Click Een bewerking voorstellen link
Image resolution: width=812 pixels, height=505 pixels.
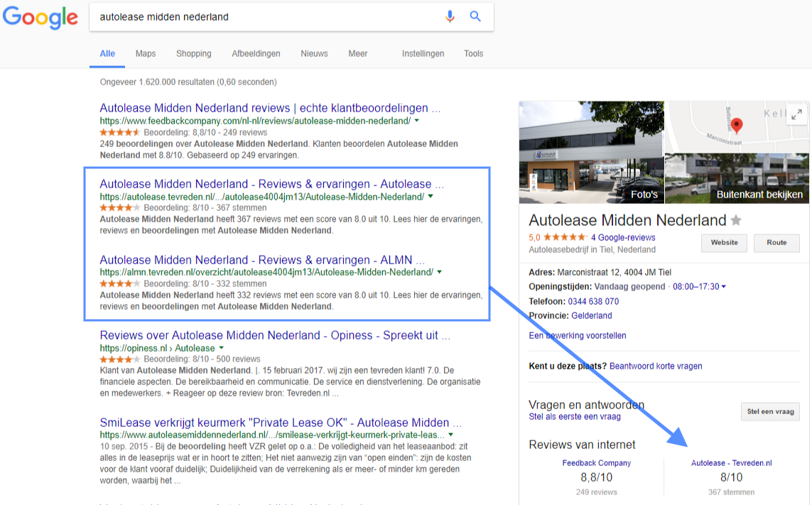578,335
